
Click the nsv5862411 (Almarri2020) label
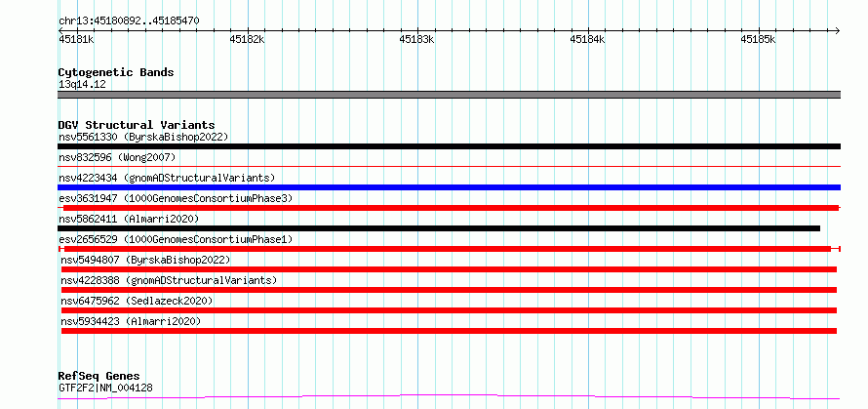point(129,219)
